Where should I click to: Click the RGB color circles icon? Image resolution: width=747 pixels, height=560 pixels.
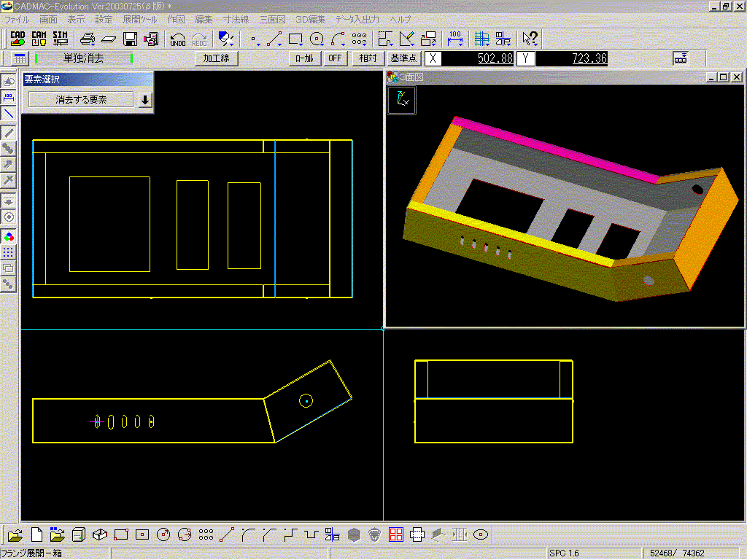(9, 236)
